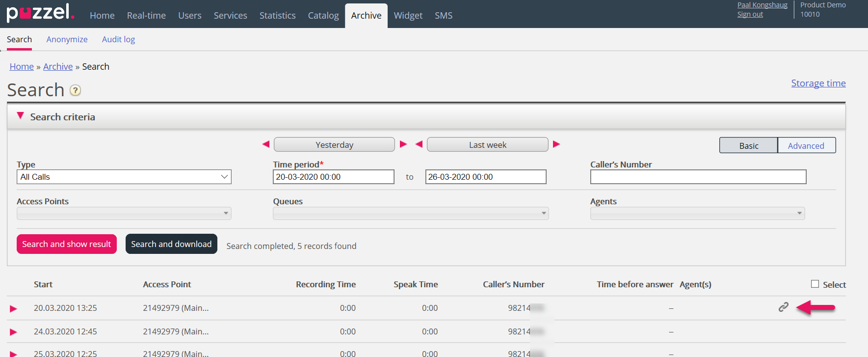This screenshot has height=357, width=868.
Task: Open the Type dropdown showing All Calls
Action: (x=124, y=177)
